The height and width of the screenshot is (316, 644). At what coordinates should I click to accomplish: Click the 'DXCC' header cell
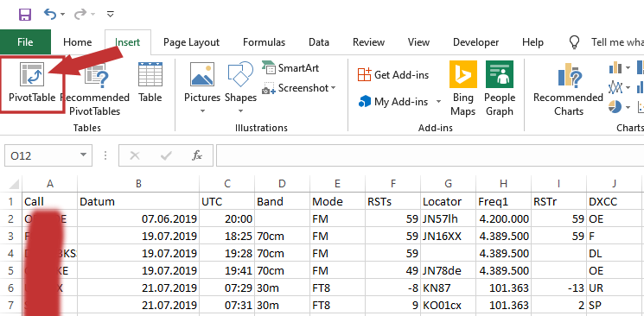click(x=615, y=201)
